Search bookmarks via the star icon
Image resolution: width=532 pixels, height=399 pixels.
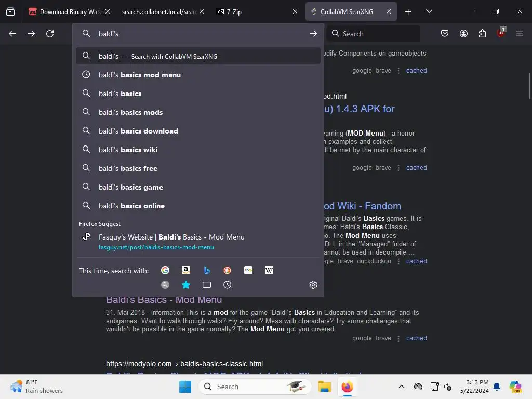pos(186,285)
